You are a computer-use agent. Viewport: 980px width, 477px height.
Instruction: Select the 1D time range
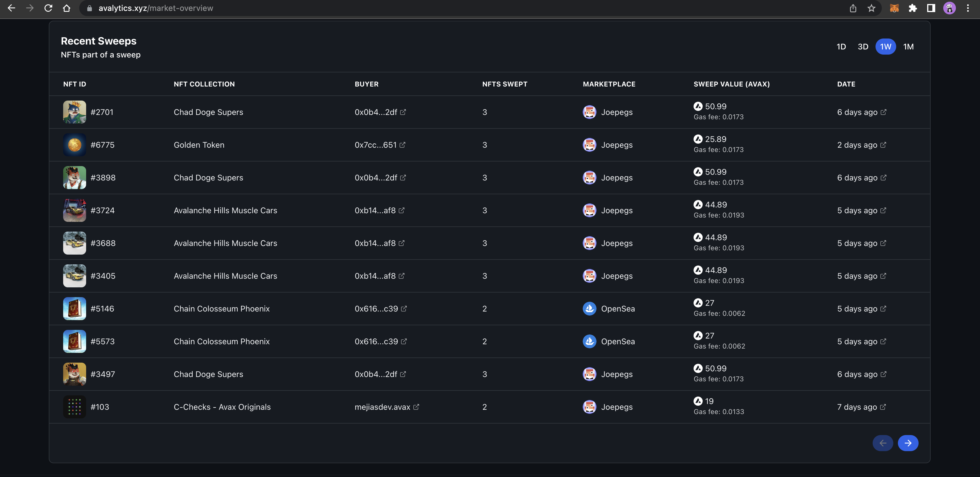tap(841, 47)
